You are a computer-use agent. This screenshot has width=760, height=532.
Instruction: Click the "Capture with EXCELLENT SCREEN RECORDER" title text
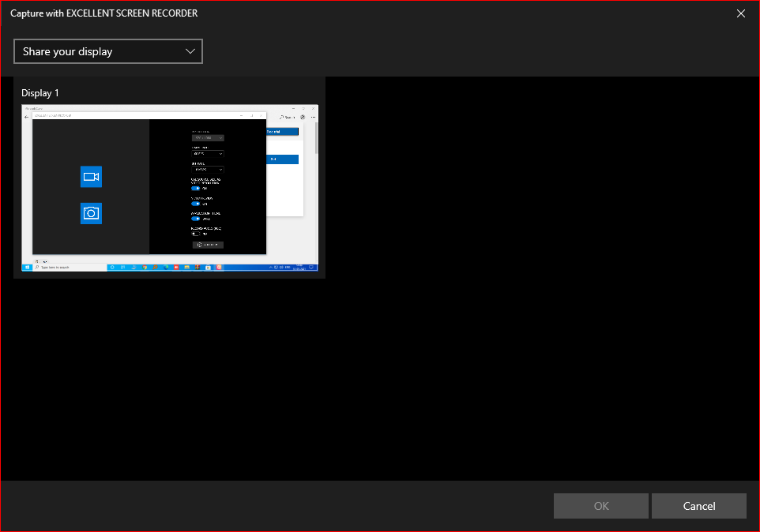pos(103,13)
